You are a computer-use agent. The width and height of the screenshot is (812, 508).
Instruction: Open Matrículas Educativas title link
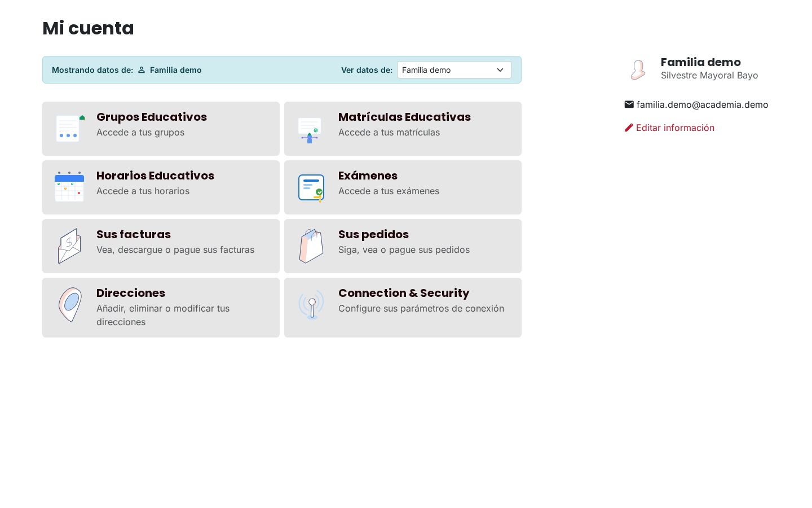[x=404, y=117]
